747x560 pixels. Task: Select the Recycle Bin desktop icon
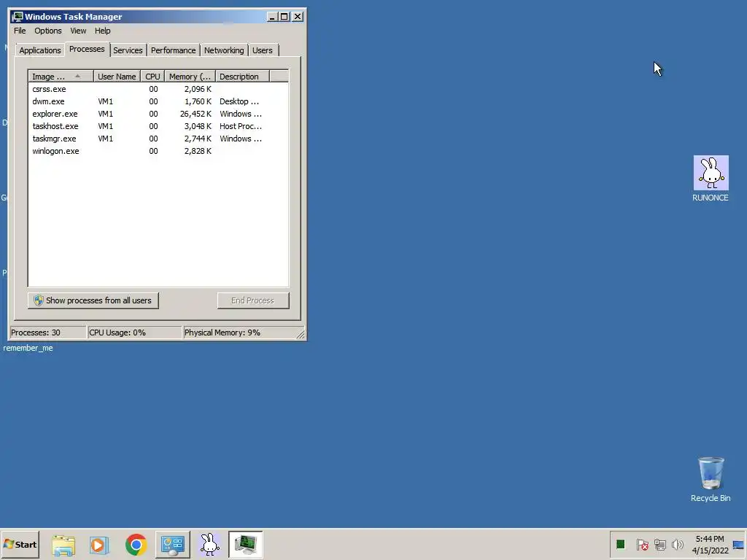point(711,479)
